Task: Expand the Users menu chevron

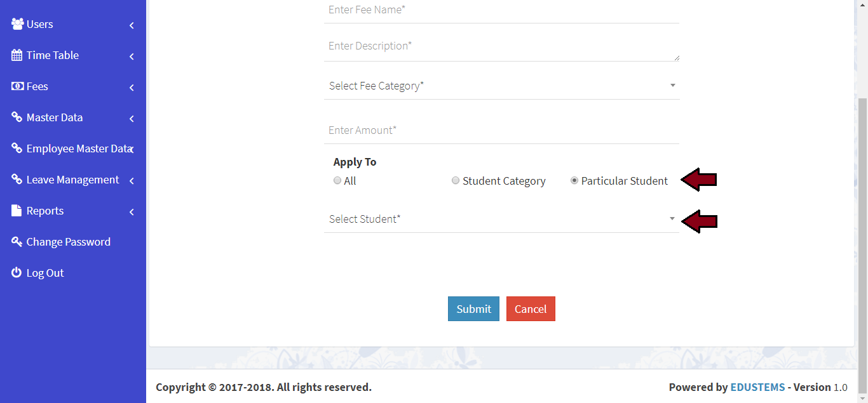Action: click(132, 25)
